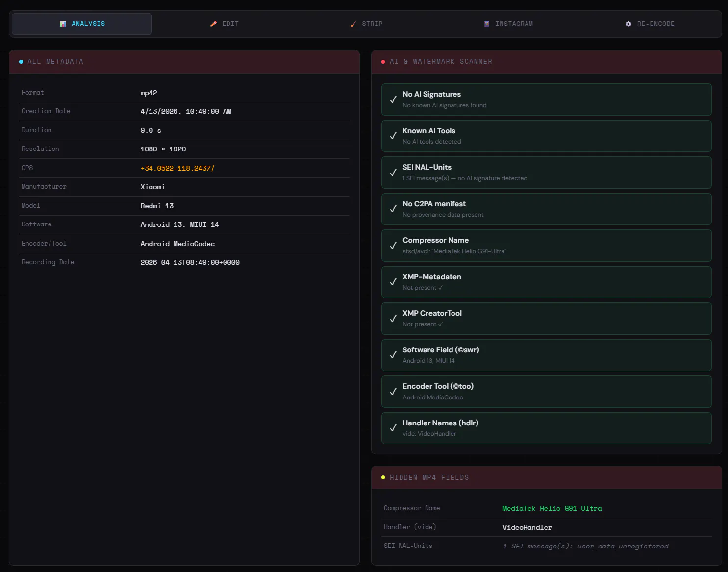Select the Resolution value 1080 × 1920

pos(163,149)
